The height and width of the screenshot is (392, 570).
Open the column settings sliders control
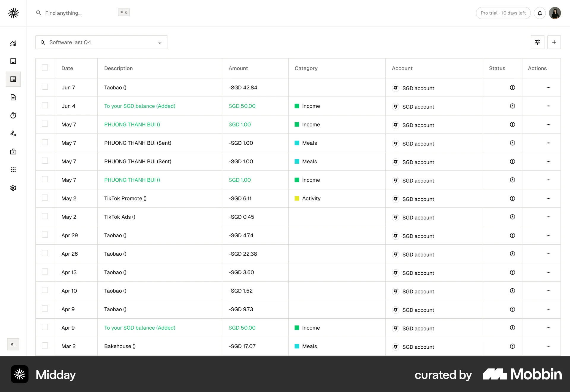coord(537,42)
